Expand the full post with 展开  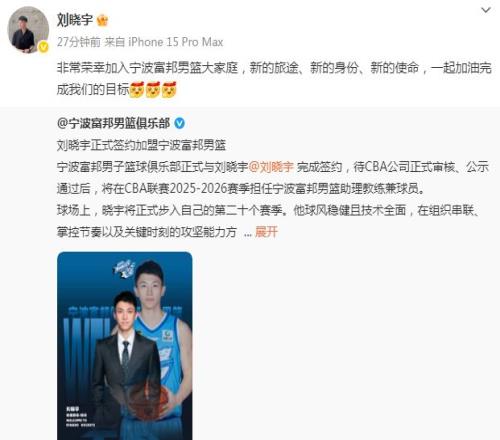coord(266,232)
